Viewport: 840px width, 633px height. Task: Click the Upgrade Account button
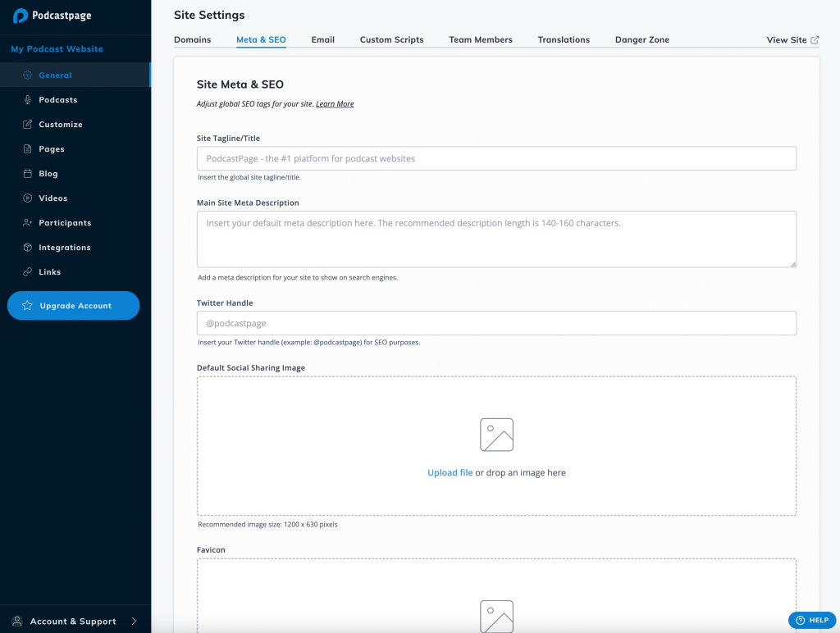pos(73,305)
